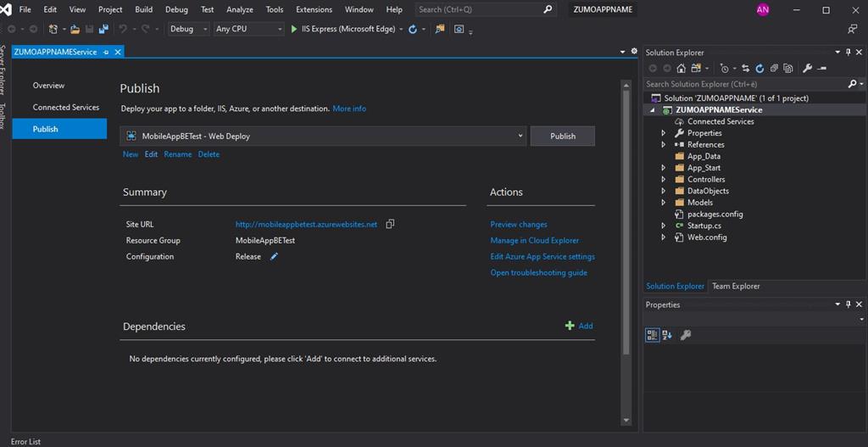Click the Delete profile link
The image size is (868, 447).
pos(209,154)
